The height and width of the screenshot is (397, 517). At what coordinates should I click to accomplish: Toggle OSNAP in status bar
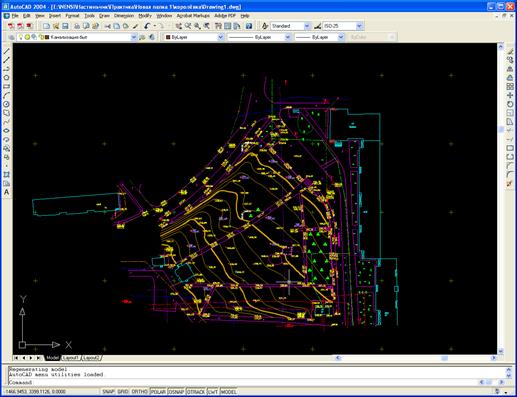[x=176, y=392]
